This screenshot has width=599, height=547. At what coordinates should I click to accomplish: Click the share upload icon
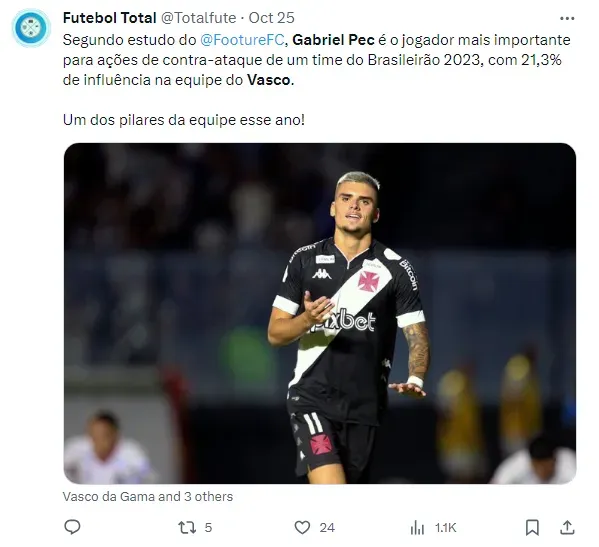point(567,528)
